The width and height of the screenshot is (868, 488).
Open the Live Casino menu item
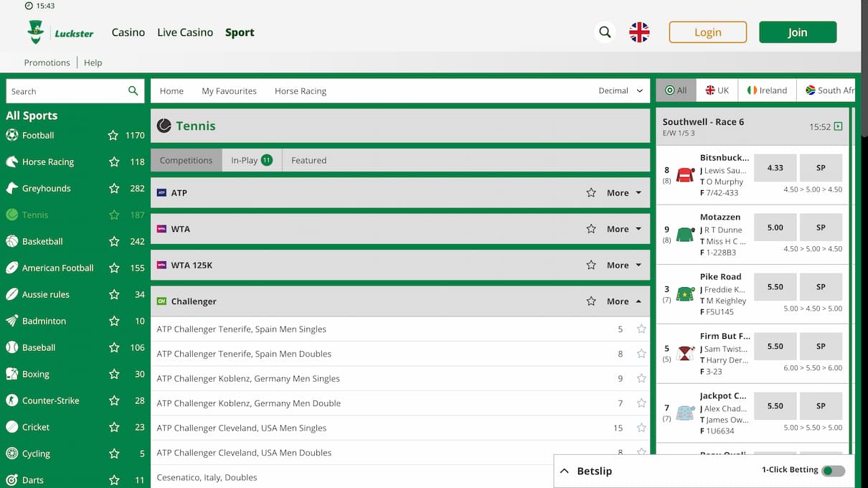185,32
